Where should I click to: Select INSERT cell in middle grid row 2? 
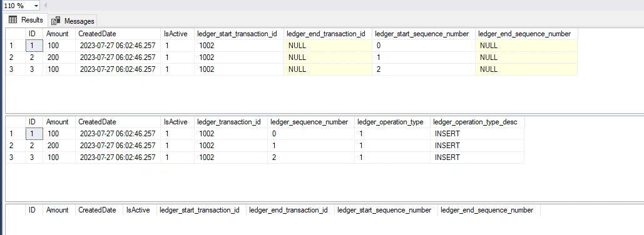tap(478, 146)
